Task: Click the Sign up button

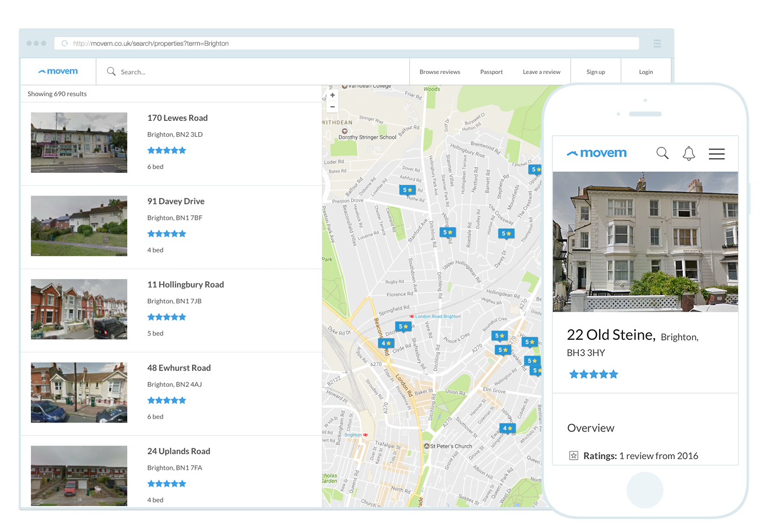Action: 596,72
